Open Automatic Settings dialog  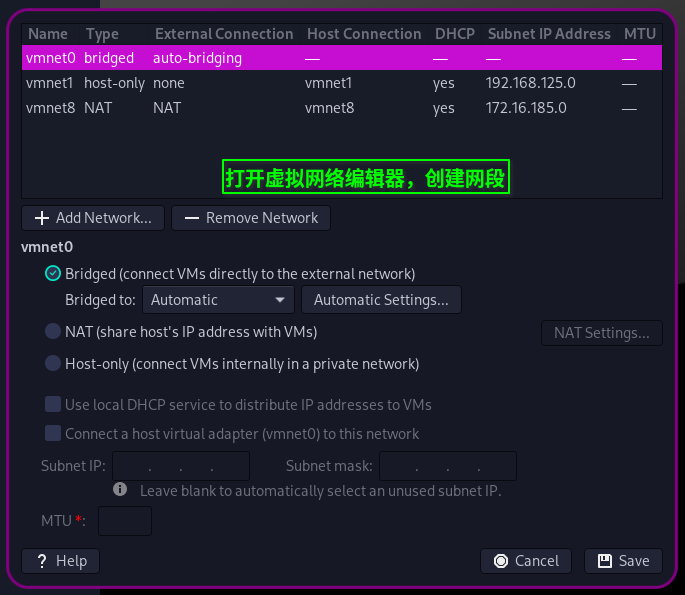[x=381, y=300]
